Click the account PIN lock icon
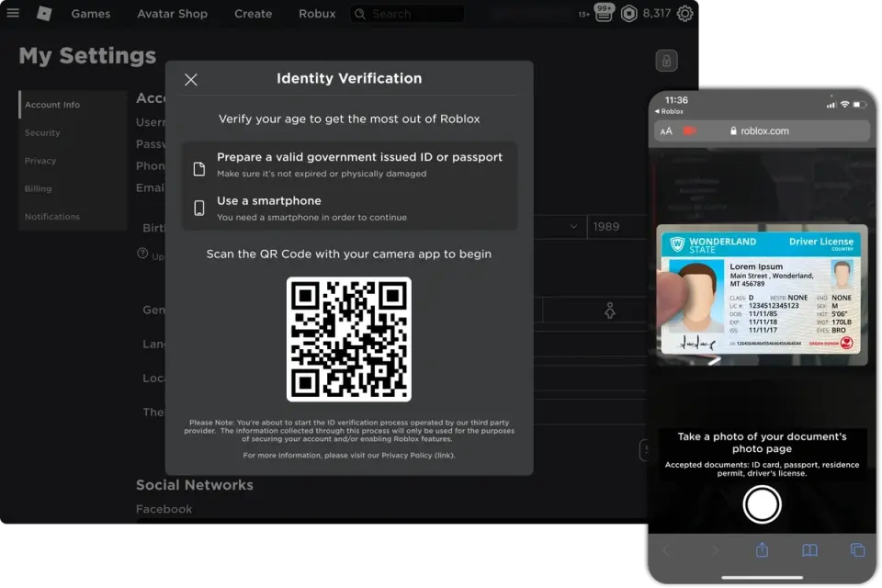The height and width of the screenshot is (588, 882). [x=666, y=61]
